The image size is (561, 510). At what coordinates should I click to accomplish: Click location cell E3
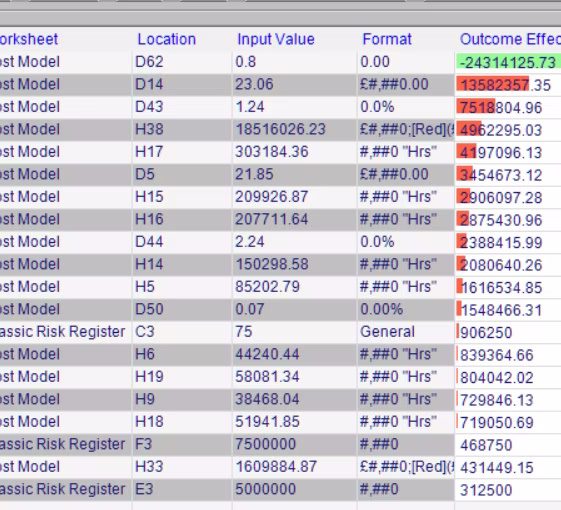coord(144,489)
